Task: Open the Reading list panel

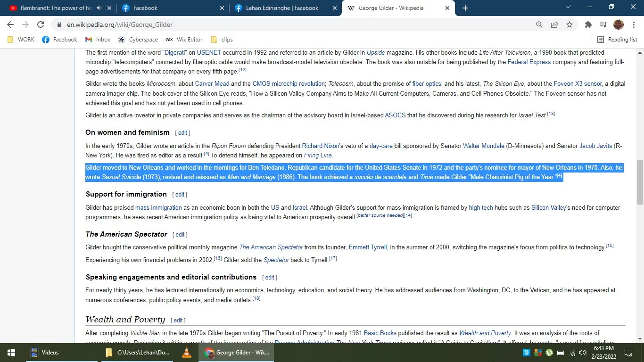Action: pyautogui.click(x=617, y=40)
